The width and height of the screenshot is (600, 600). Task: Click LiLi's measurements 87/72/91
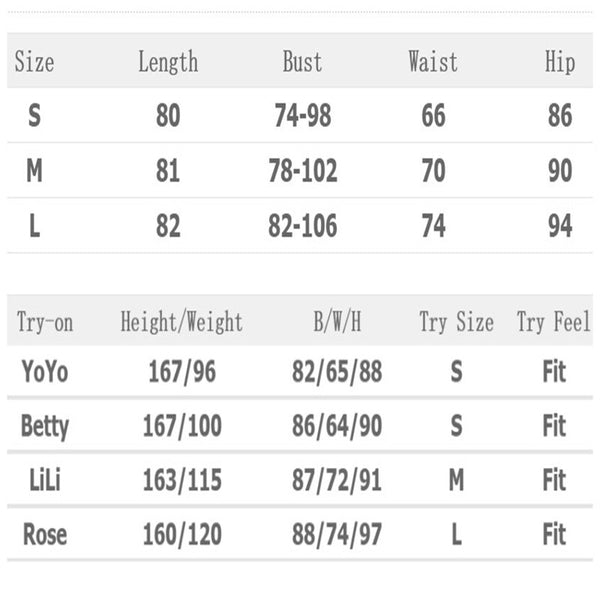pyautogui.click(x=337, y=480)
